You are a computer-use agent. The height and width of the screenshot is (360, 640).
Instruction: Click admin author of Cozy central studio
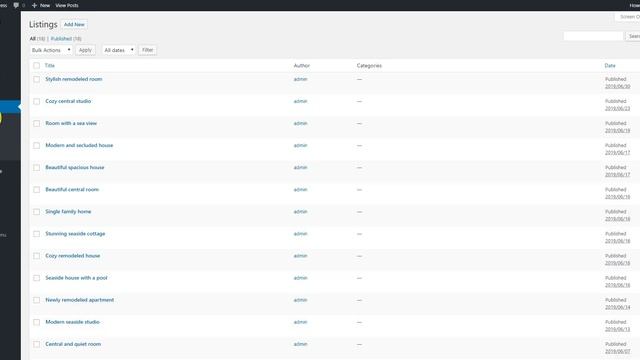[300, 101]
